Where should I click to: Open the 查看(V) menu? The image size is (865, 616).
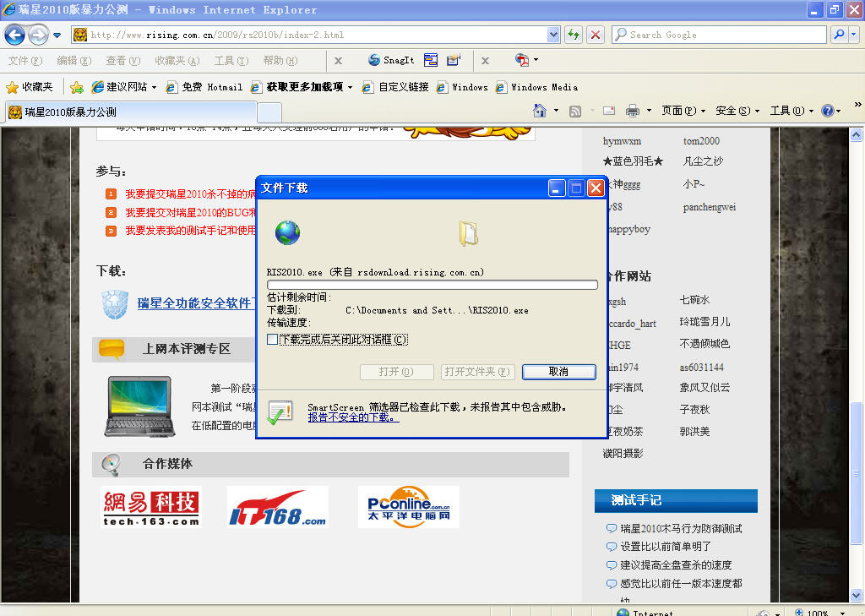click(x=123, y=61)
